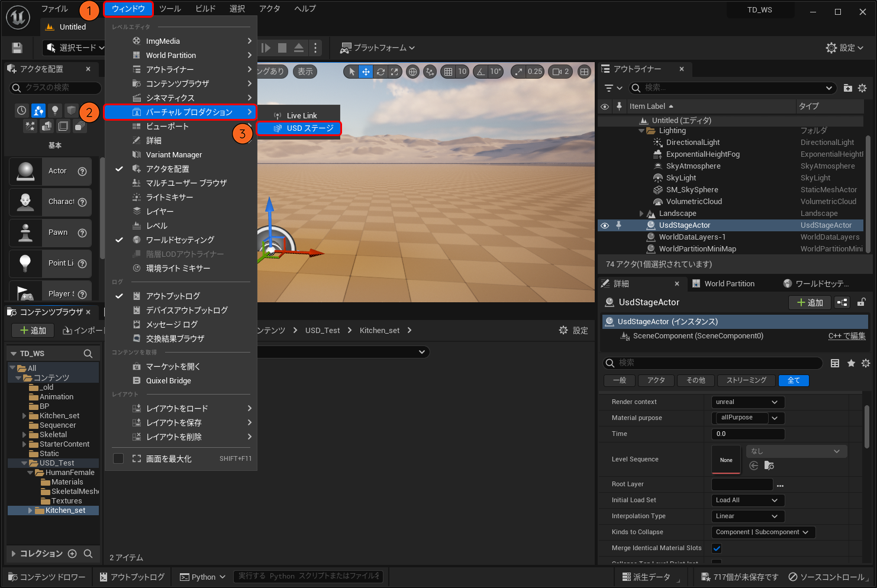Toggle visibility eye of UsdStageActor
The image size is (877, 588).
[605, 225]
